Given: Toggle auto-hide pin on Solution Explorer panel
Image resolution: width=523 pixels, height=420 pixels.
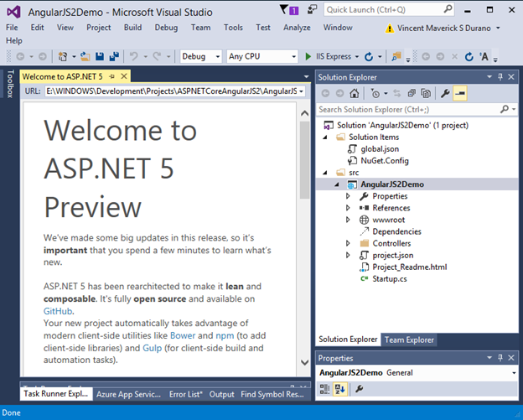Looking at the screenshot, I should (500, 77).
